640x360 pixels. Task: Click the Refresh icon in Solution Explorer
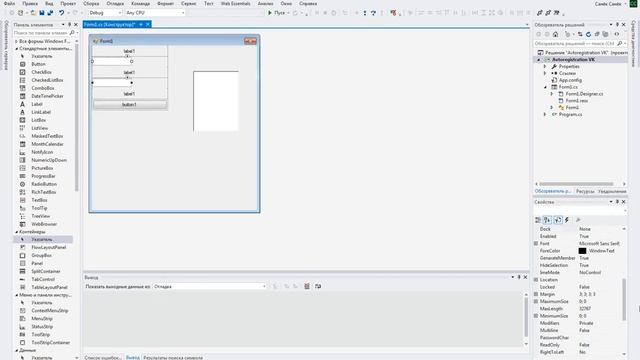point(588,34)
